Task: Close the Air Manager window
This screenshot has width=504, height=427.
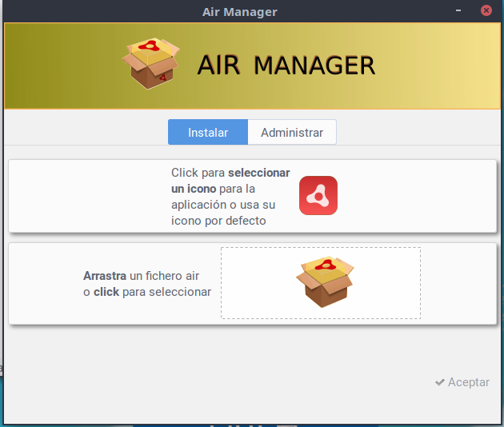Action: (x=486, y=10)
